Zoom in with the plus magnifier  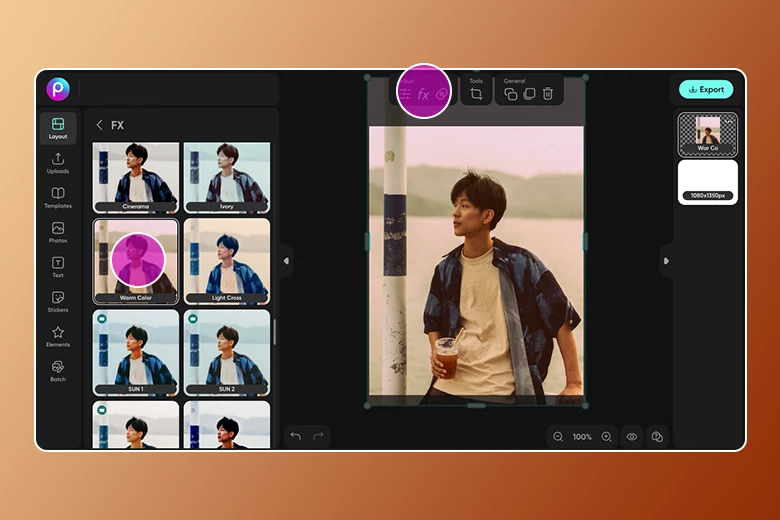click(606, 437)
